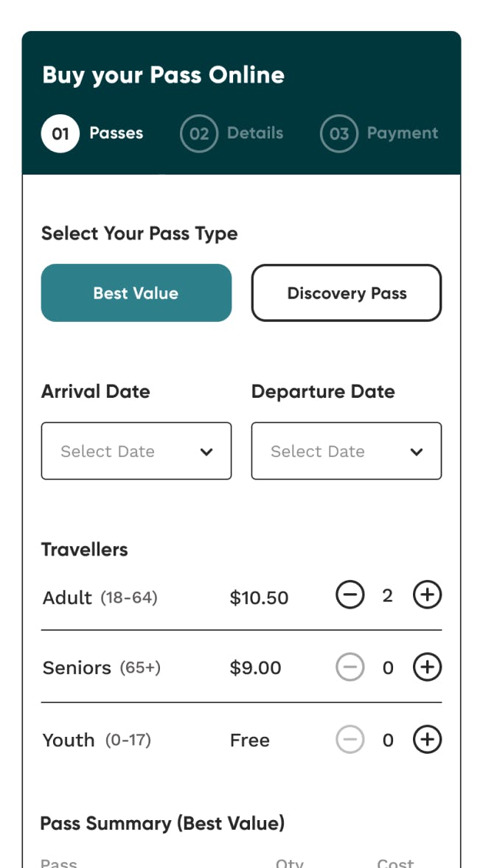483x868 pixels.
Task: Open the Arrival Date dropdown
Action: [125, 451]
